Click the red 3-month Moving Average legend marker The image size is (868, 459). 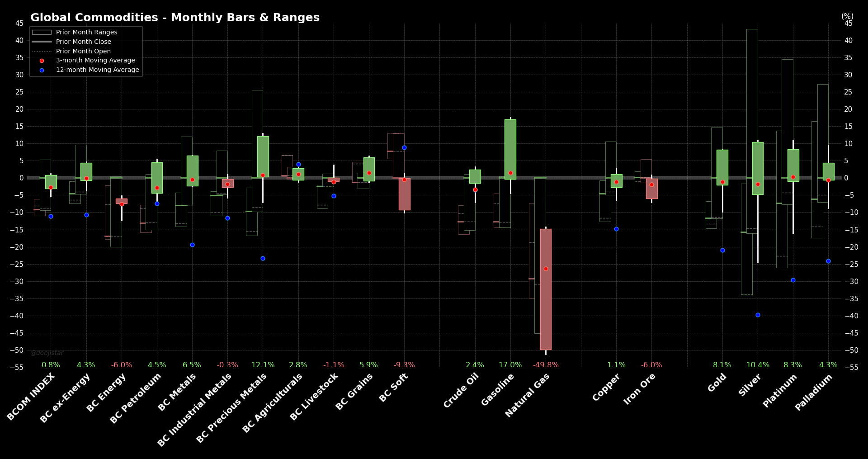tap(42, 61)
